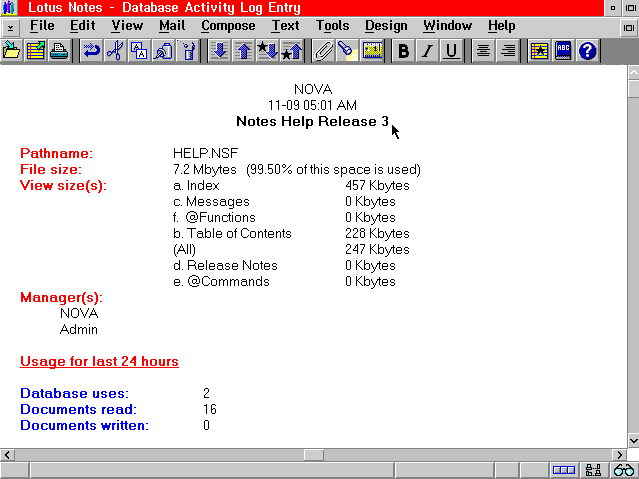Image resolution: width=639 pixels, height=479 pixels.
Task: Click the '11-09 05:01 AM' timestamp
Action: coord(313,106)
